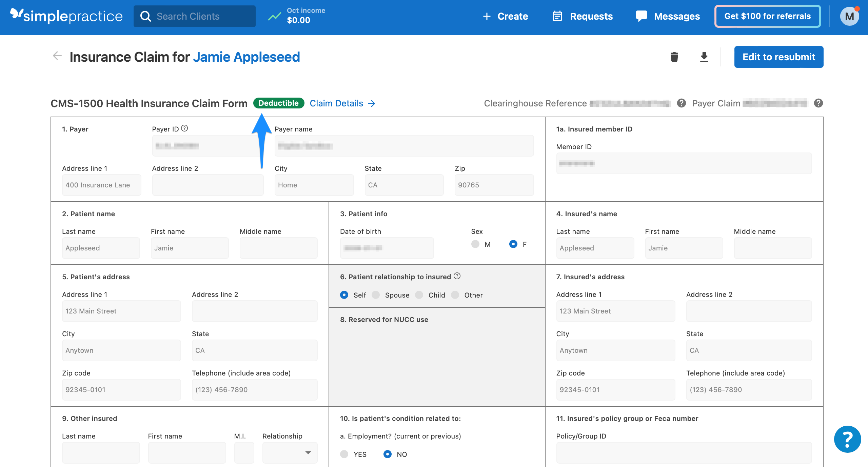Viewport: 868px width, 467px height.
Task: Click insured's address line 1 field
Action: [x=616, y=311]
